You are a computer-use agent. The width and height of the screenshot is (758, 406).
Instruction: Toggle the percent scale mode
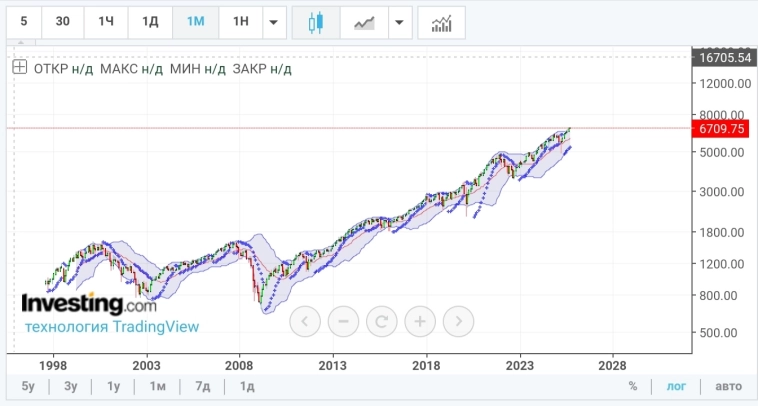[x=633, y=386]
